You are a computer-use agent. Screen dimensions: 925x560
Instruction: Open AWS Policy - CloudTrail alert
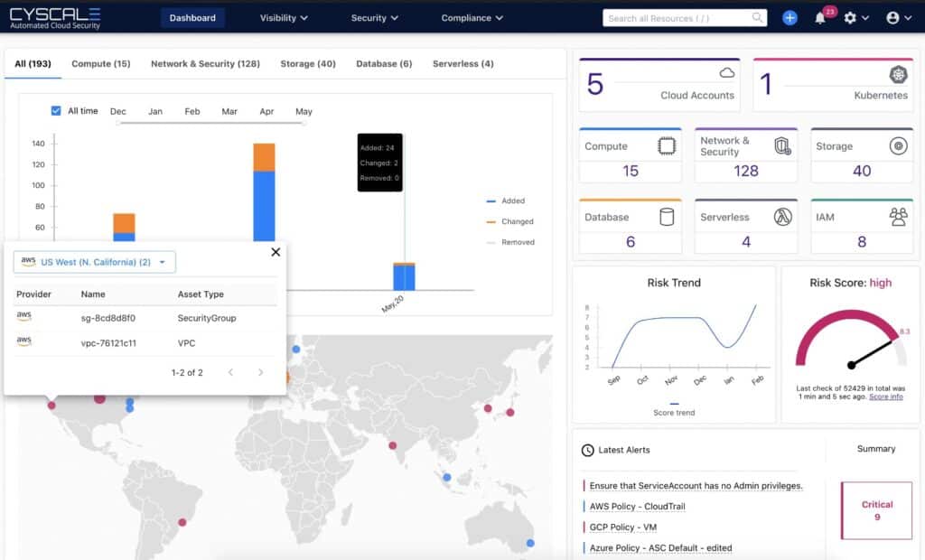(637, 507)
